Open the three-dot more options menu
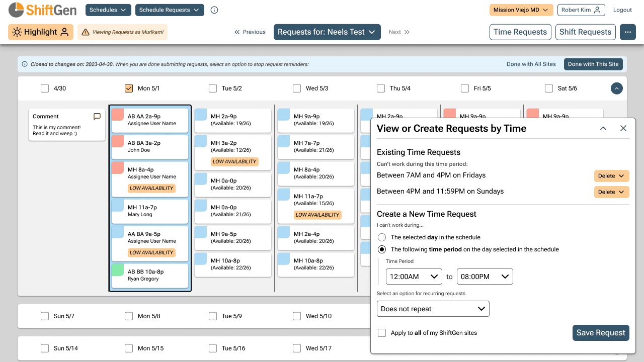The width and height of the screenshot is (644, 362). (x=627, y=32)
